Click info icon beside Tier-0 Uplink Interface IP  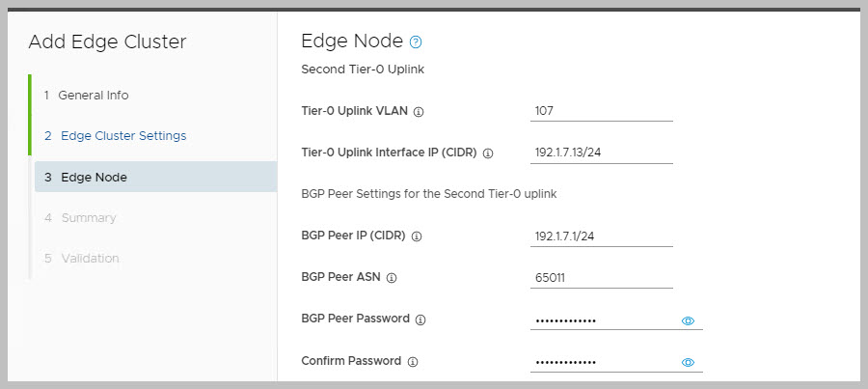[x=487, y=153]
